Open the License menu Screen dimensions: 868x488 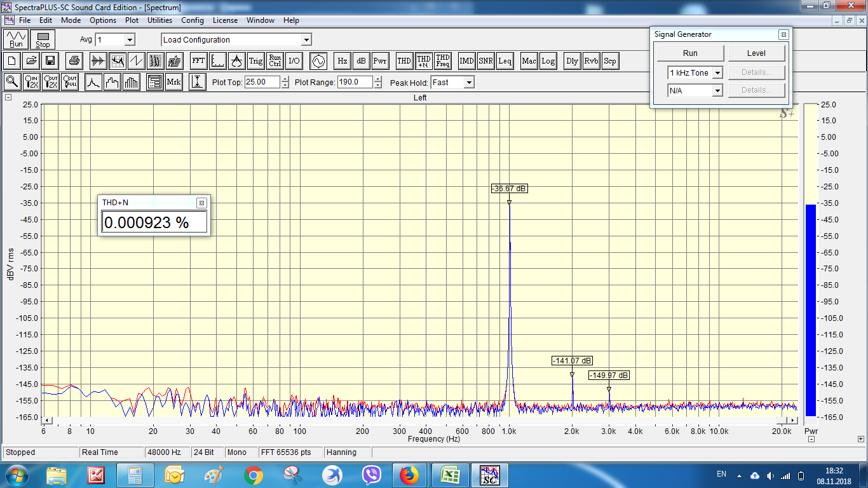click(x=225, y=20)
